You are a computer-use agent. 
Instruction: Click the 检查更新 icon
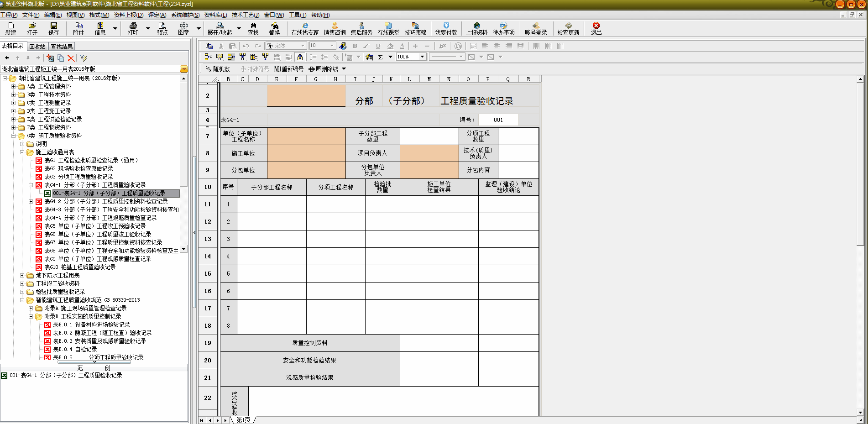(x=568, y=28)
